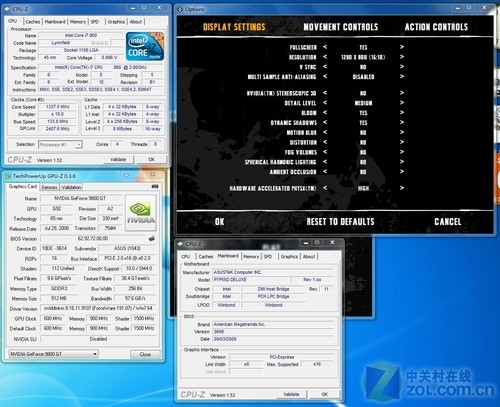Lower Detail Level with left arrow
This screenshot has height=407, width=500.
click(x=325, y=103)
